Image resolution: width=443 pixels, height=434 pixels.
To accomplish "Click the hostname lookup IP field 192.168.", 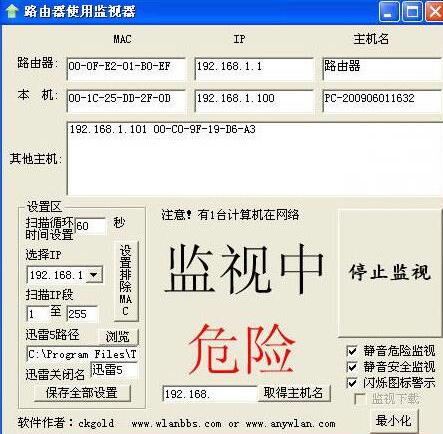I will click(x=210, y=394).
